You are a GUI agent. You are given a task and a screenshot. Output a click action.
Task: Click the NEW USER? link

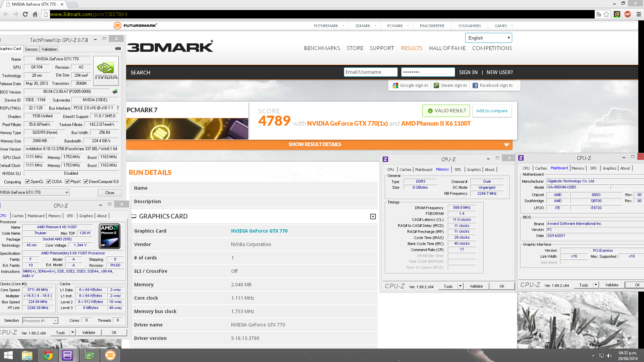pyautogui.click(x=499, y=72)
